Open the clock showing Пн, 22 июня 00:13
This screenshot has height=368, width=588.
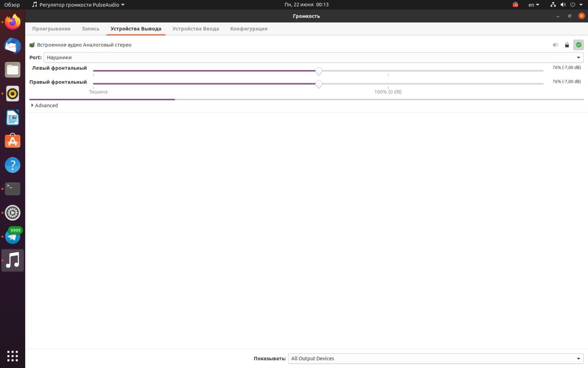point(306,5)
